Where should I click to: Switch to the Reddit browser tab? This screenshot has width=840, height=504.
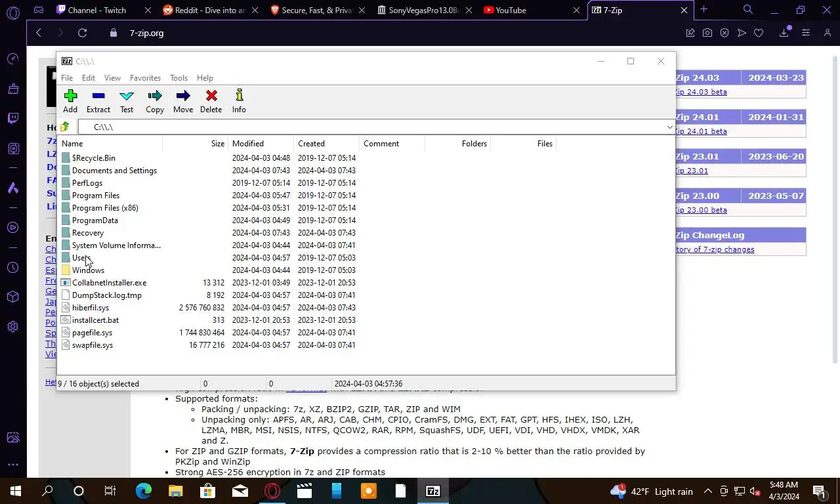click(211, 10)
